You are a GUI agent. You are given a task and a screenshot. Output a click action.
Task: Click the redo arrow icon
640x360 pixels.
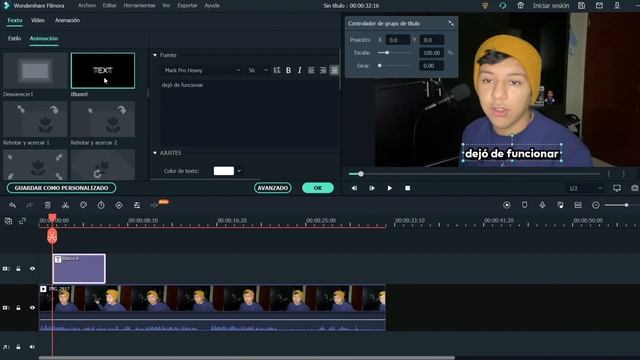30,205
